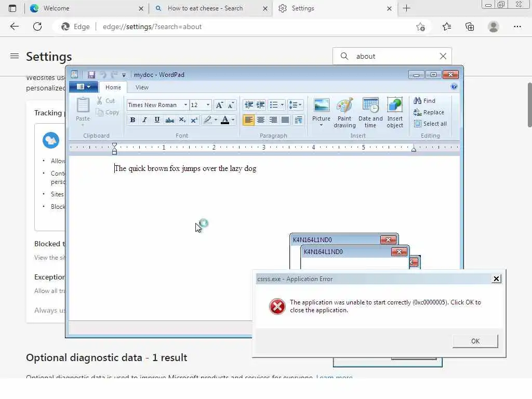Screen dimensions: 532x399
Task: Expand the Picture dropdown arrow
Action: 321,125
